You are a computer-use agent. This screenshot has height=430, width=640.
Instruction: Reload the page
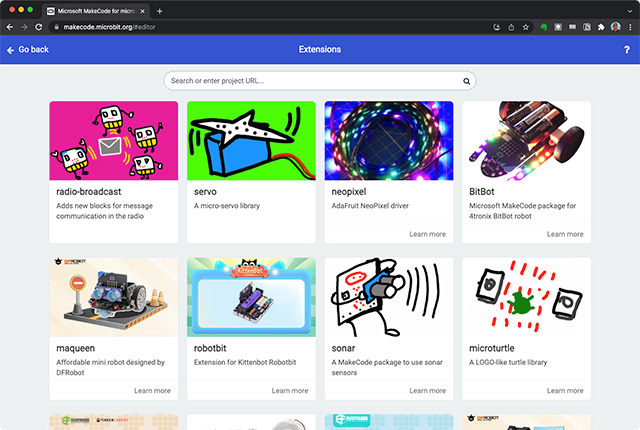coord(41,28)
